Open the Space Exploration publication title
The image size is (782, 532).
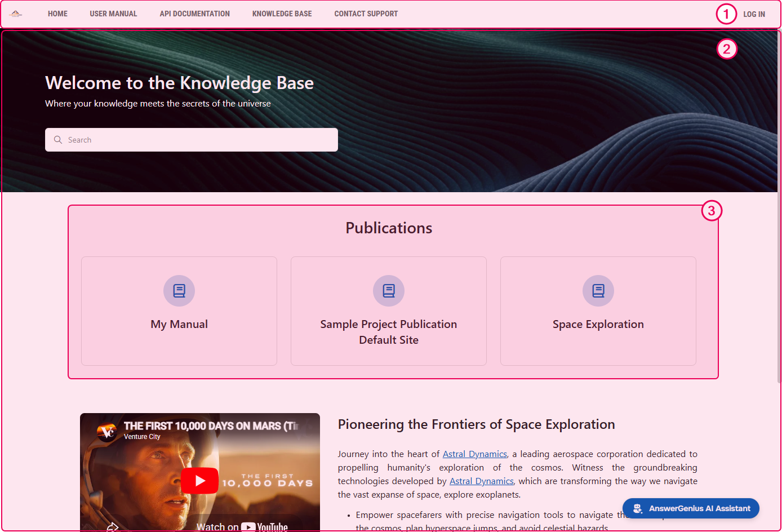(598, 324)
